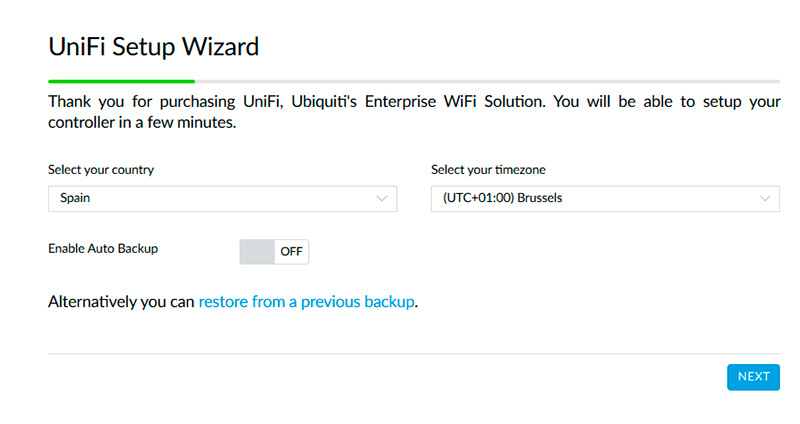Open the restore from a previous backup link
The height and width of the screenshot is (424, 800).
tap(306, 301)
